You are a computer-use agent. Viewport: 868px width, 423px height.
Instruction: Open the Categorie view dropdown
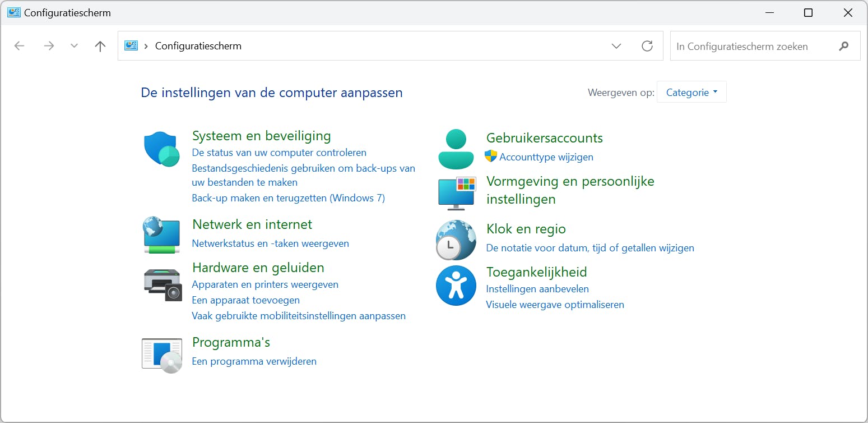[691, 93]
